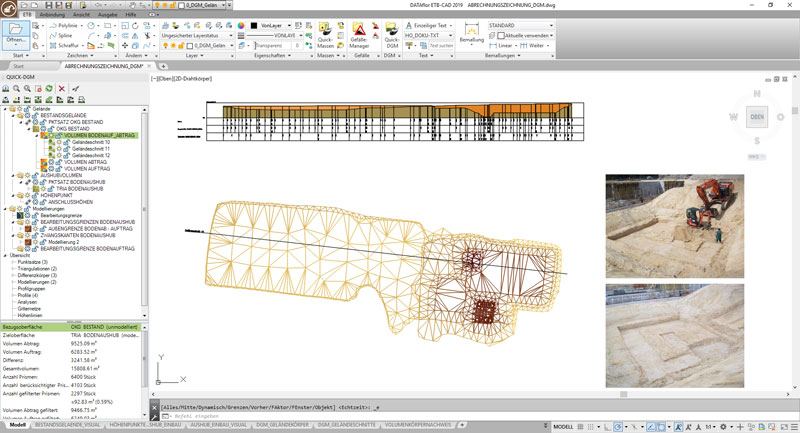Collapse the Modellierungen tree node
This screenshot has height=433, width=800.
(x=6, y=209)
